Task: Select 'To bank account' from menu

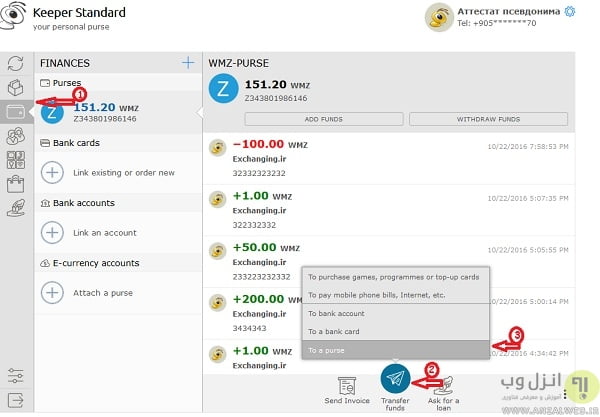Action: [396, 313]
